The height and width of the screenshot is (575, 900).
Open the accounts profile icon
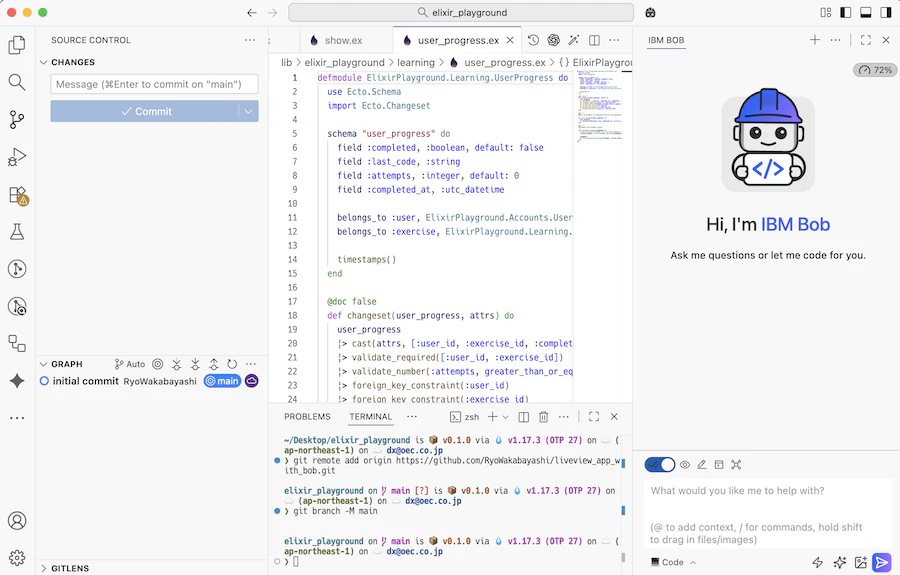pyautogui.click(x=17, y=520)
